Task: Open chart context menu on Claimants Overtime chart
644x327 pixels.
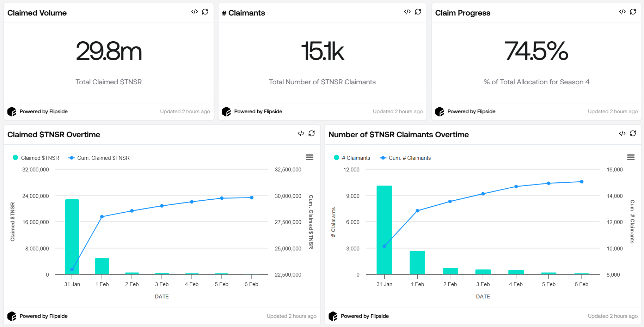Action: 631,157
